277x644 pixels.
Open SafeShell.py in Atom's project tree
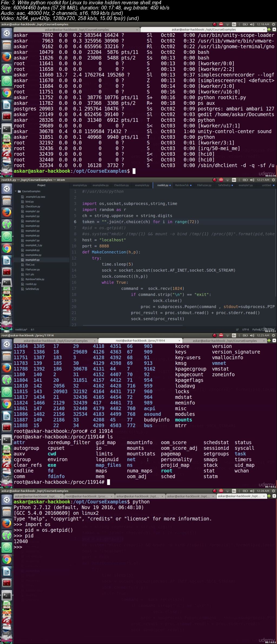point(32,289)
